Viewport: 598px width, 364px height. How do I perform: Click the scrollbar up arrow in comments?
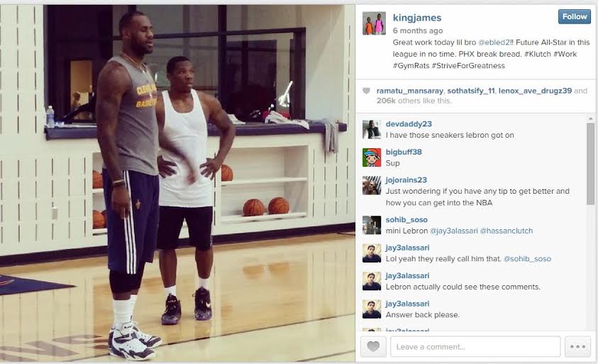[590, 118]
